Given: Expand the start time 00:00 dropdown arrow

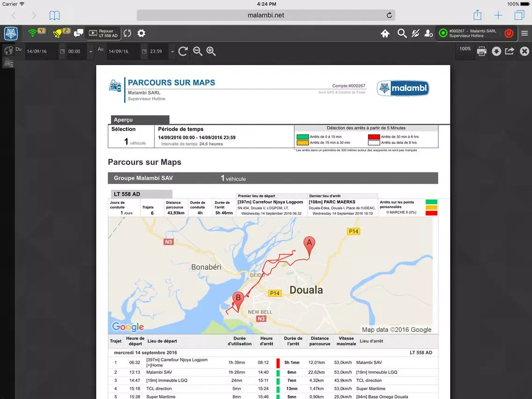Looking at the screenshot, I should pyautogui.click(x=90, y=52).
